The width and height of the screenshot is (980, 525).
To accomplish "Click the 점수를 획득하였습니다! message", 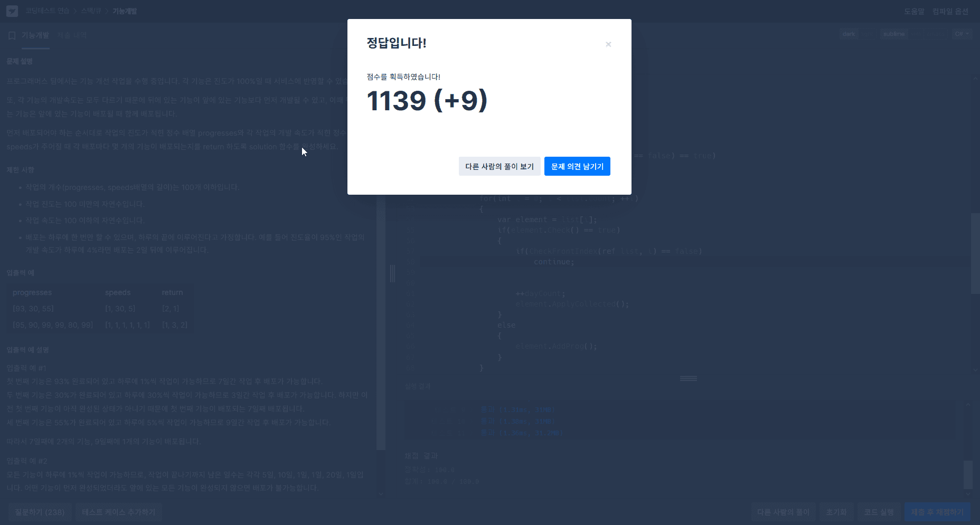I will coord(403,77).
